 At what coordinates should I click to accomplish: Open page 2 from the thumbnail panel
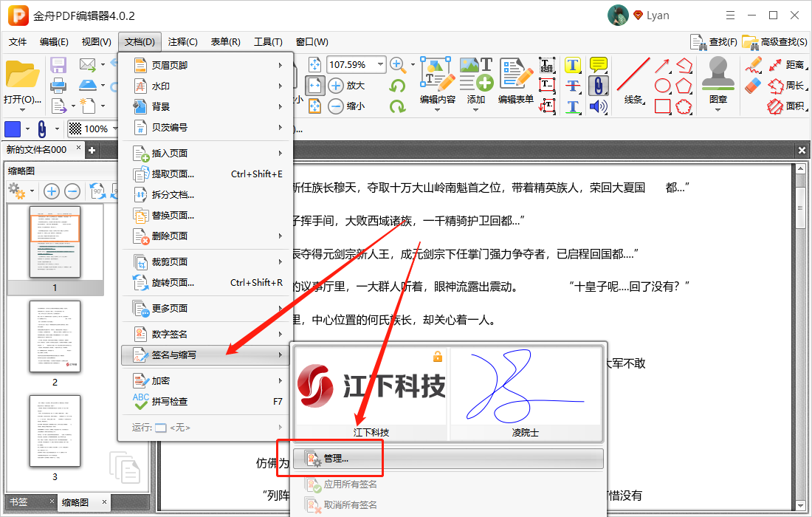[x=55, y=338]
